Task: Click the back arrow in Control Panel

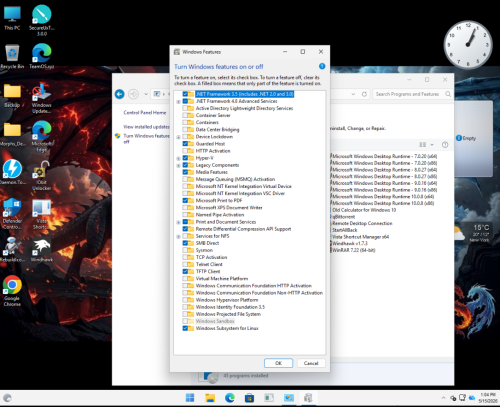Action: [x=120, y=94]
